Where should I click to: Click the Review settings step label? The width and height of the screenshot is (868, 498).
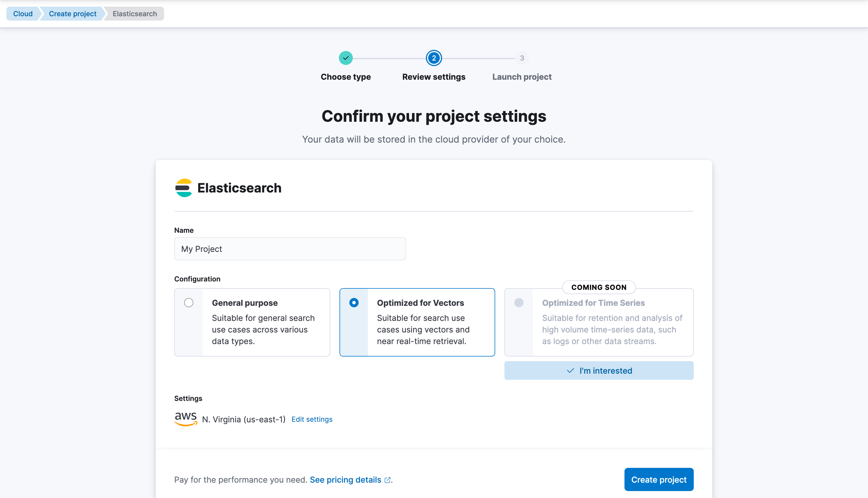click(434, 77)
